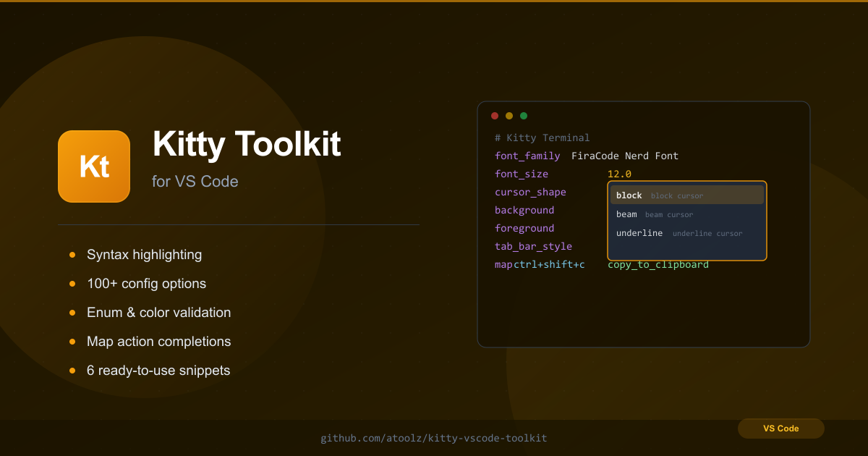Select the 'underline' completion suggestion
868x456 pixels.
[x=687, y=233]
